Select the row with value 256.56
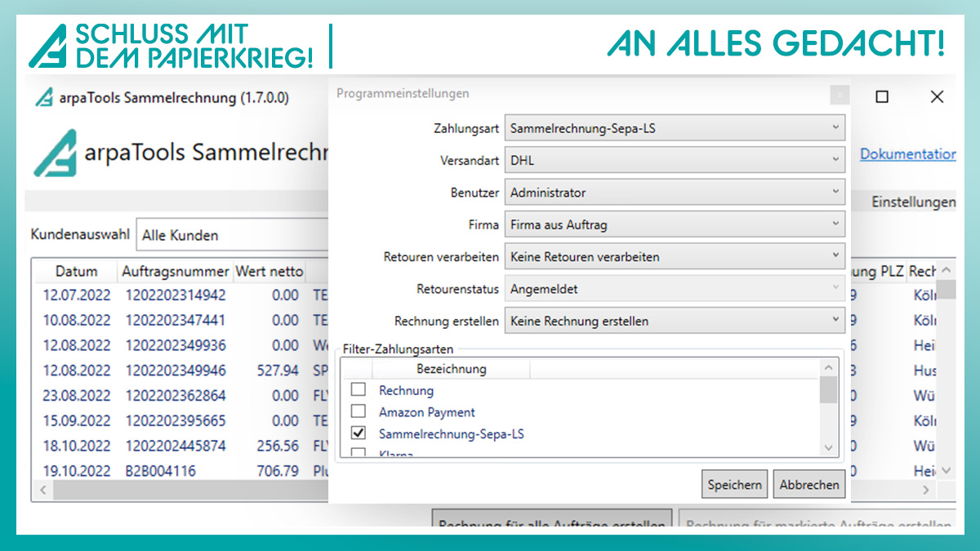The image size is (980, 551). (180, 447)
